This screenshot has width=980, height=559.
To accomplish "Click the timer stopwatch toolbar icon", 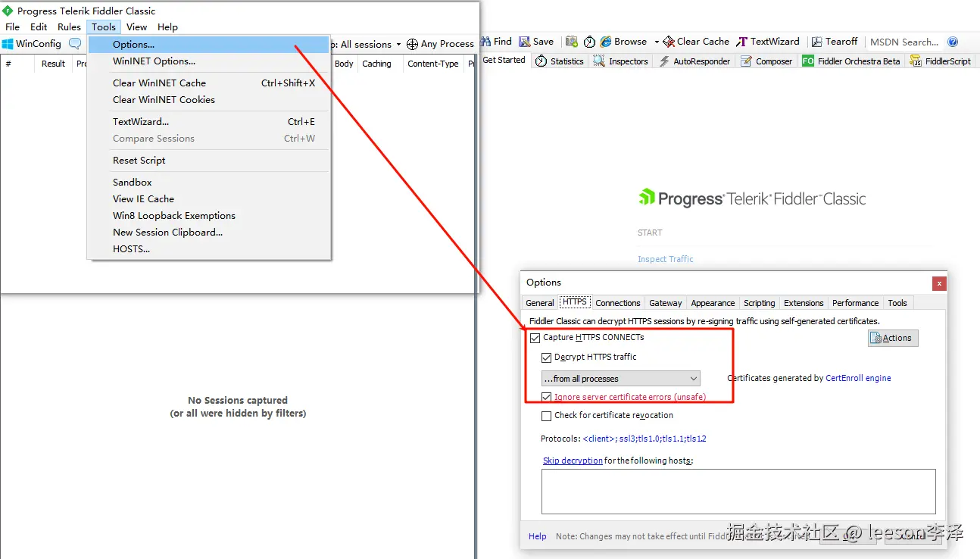I will point(589,42).
